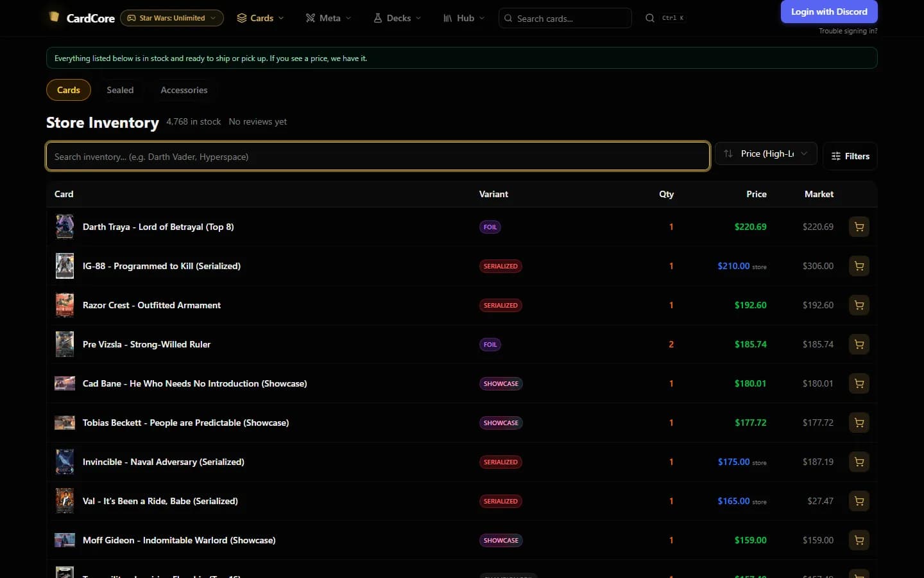
Task: Expand the Hub navigation menu
Action: (464, 18)
